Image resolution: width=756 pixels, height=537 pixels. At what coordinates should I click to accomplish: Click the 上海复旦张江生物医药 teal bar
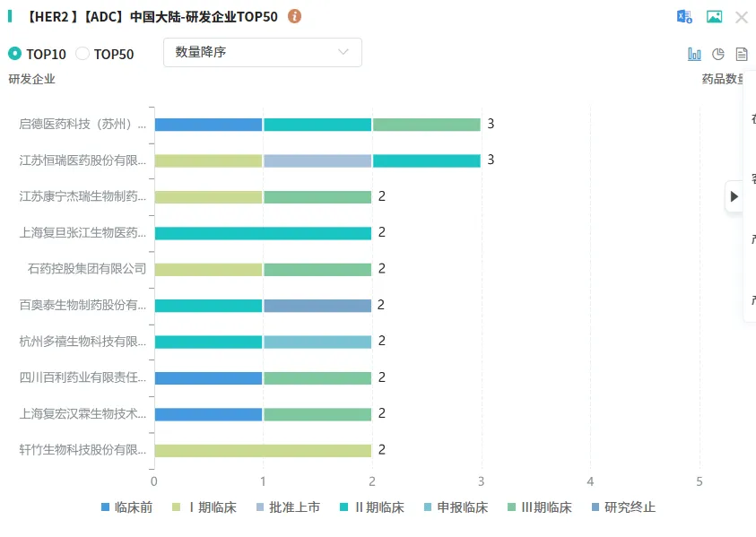[263, 233]
